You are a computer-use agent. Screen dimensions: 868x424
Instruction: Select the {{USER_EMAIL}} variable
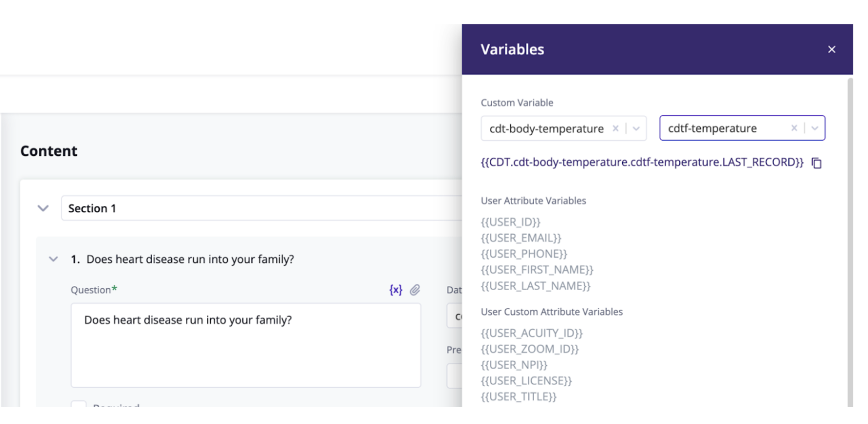point(520,238)
